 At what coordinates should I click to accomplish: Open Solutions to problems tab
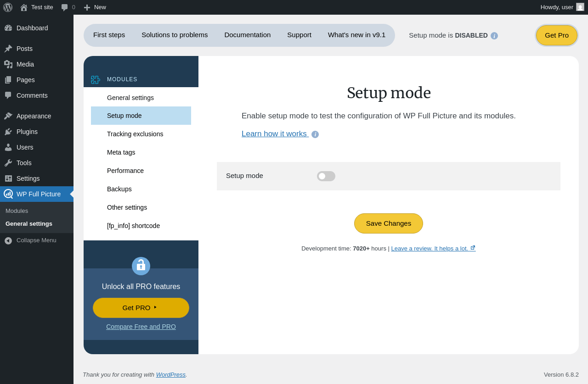pos(175,35)
